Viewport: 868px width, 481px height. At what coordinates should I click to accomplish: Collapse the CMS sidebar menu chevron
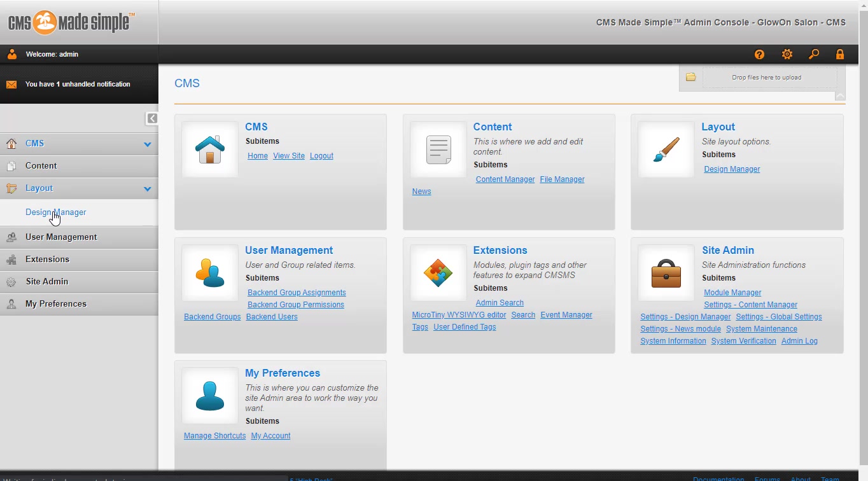point(148,144)
